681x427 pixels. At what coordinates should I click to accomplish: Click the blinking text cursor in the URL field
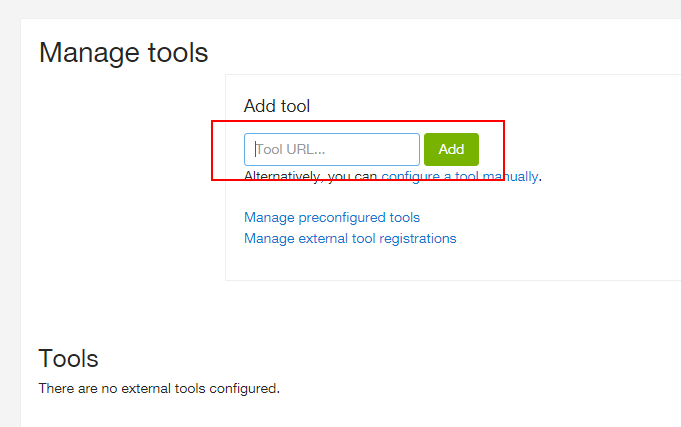(x=256, y=149)
